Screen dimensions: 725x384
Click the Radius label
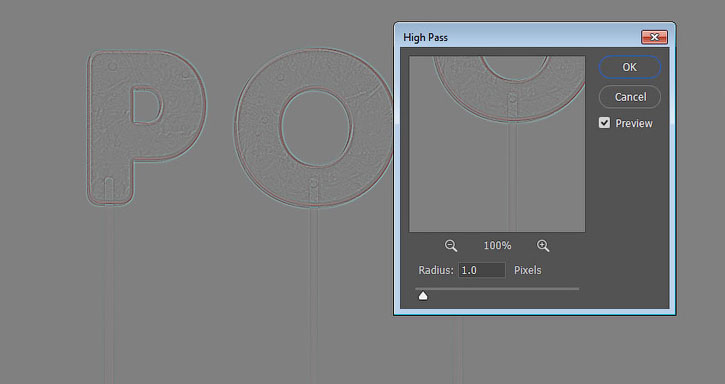tap(436, 270)
